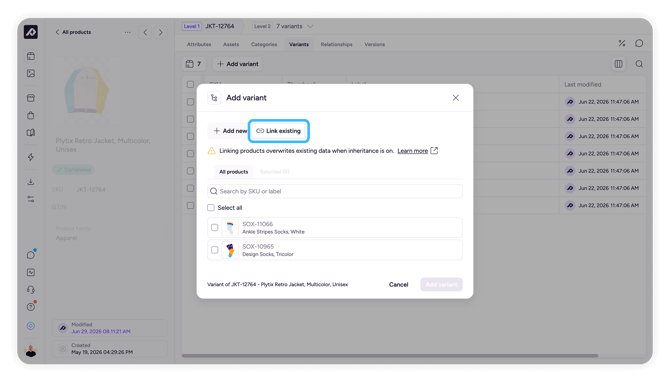Expand the 7 variants dropdown chevron

310,26
